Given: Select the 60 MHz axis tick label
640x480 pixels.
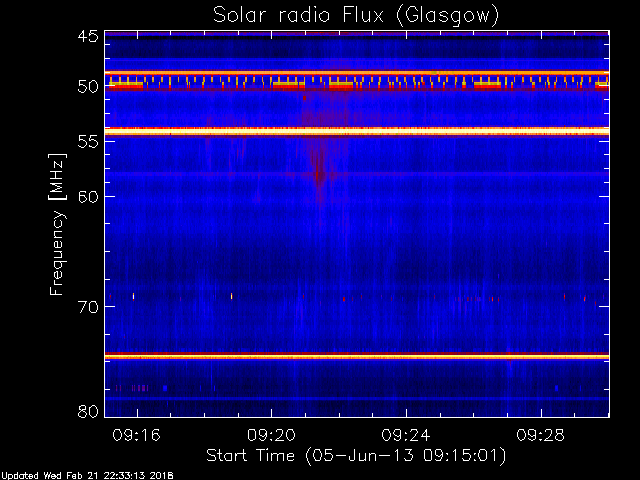Looking at the screenshot, I should (x=88, y=197).
